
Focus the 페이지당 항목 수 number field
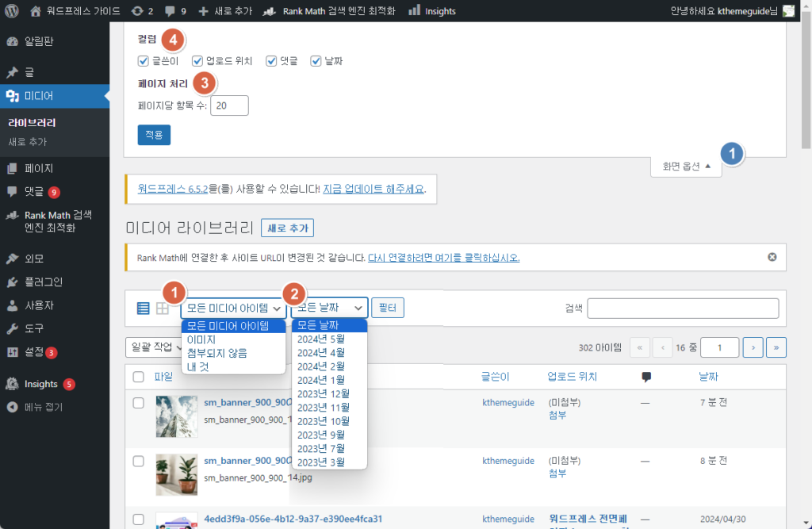pos(229,105)
